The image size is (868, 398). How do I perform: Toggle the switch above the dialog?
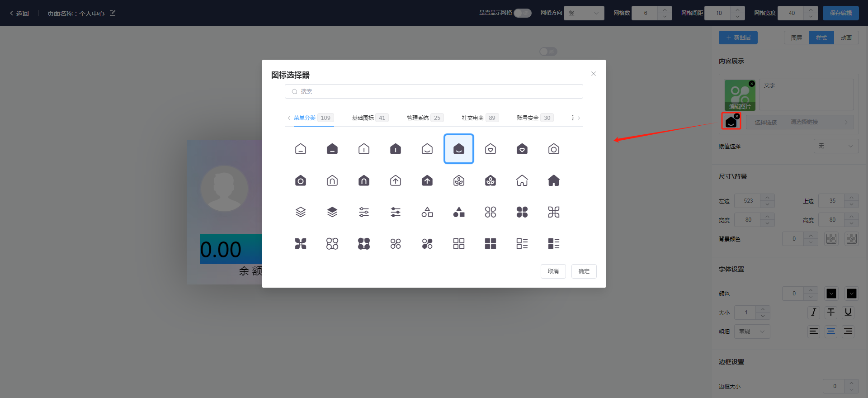click(x=548, y=52)
